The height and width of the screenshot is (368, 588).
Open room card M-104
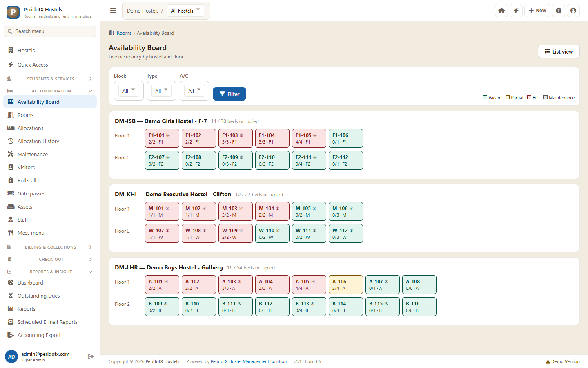(272, 211)
